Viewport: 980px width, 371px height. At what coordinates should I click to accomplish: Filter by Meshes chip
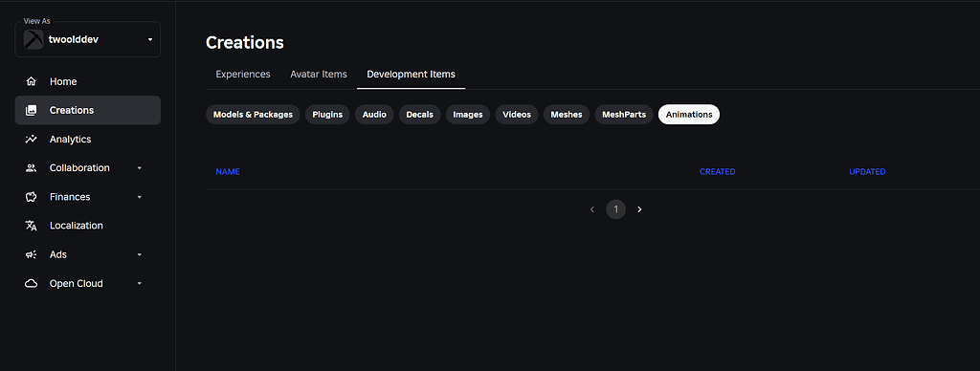pos(567,115)
